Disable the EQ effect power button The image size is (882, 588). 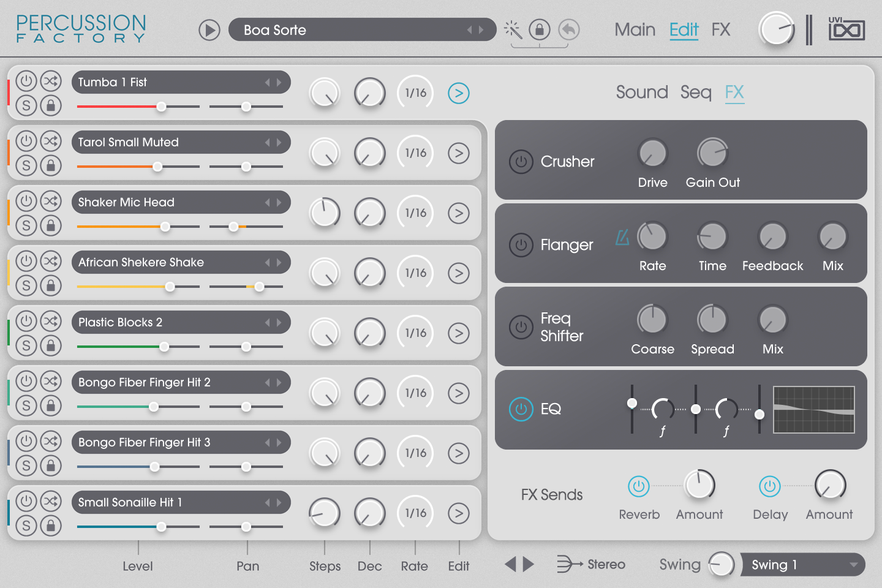(521, 409)
